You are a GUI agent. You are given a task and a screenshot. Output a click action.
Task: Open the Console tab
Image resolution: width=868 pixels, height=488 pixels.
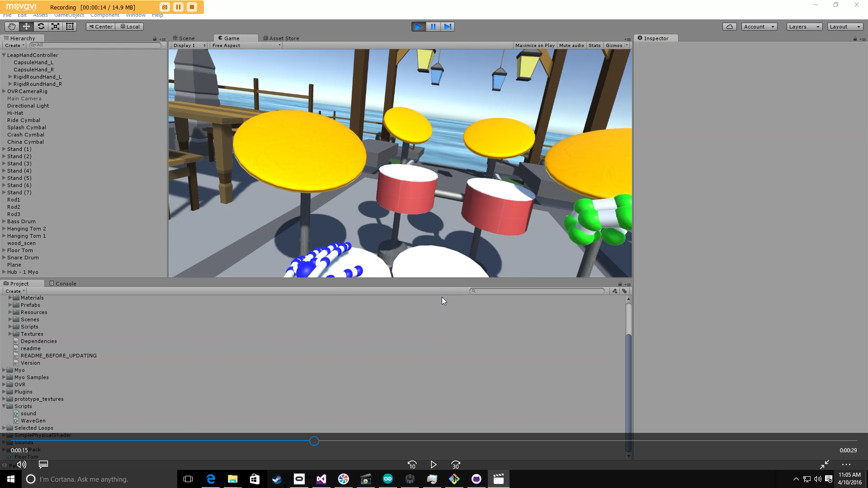tap(63, 284)
